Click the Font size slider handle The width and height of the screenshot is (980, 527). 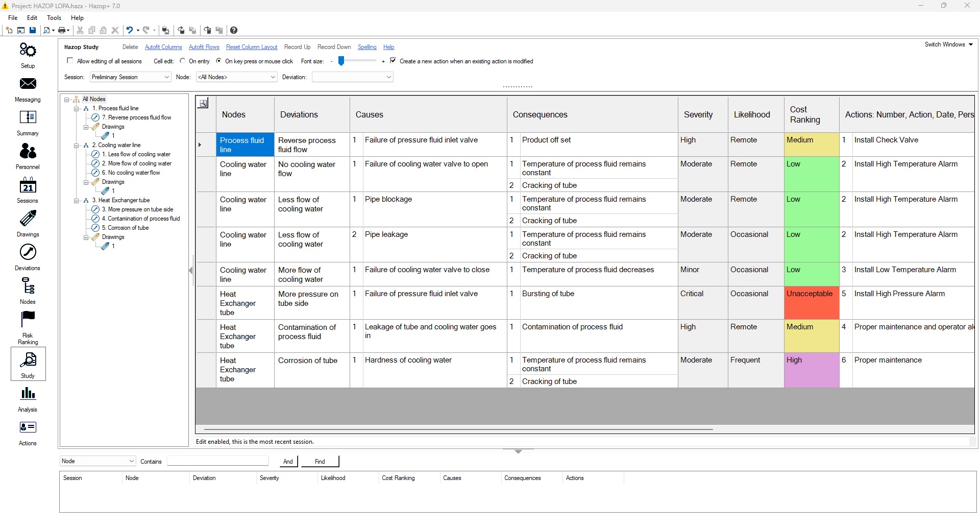[x=341, y=61]
